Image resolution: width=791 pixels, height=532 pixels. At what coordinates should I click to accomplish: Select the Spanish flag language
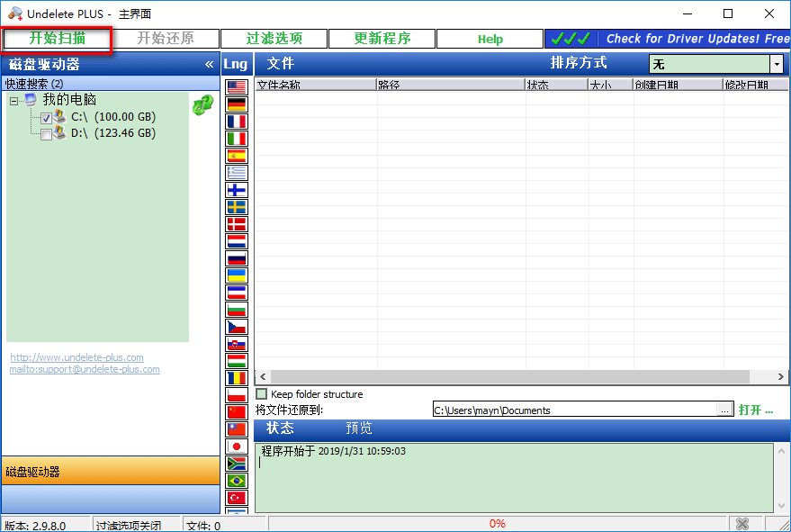pos(237,156)
